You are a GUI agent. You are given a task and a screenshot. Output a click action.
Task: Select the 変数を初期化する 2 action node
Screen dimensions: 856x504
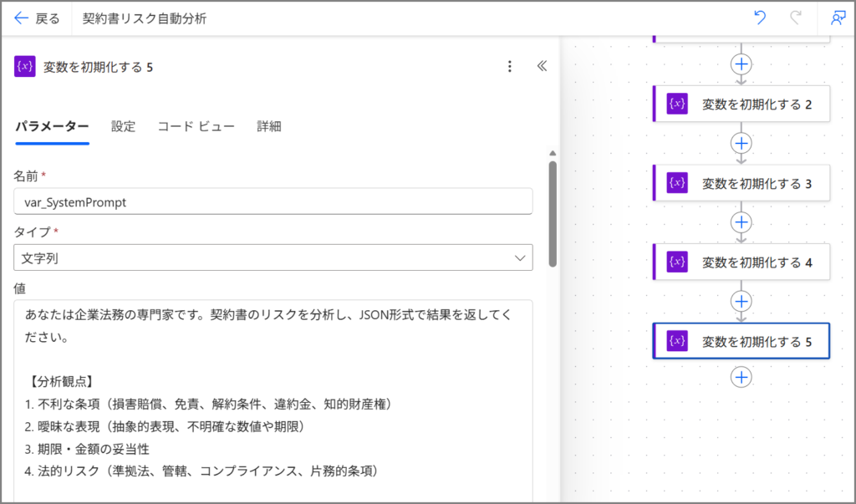pos(742,104)
